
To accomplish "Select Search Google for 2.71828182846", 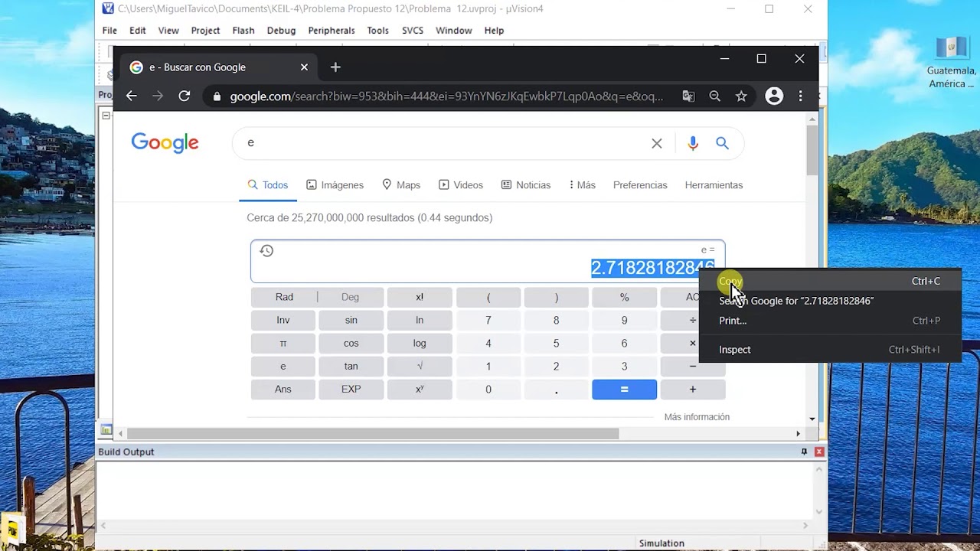I will click(x=830, y=301).
